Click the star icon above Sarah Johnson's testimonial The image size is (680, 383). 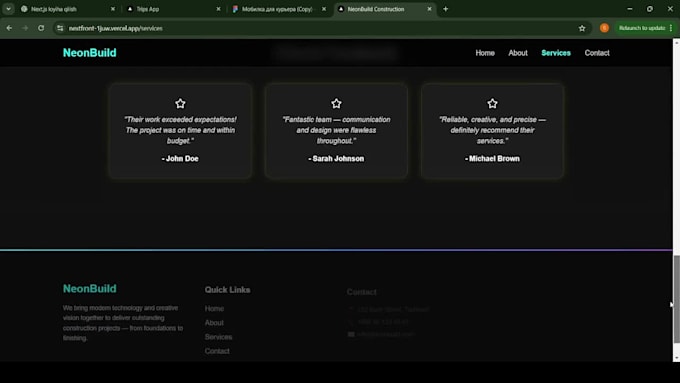click(x=336, y=103)
